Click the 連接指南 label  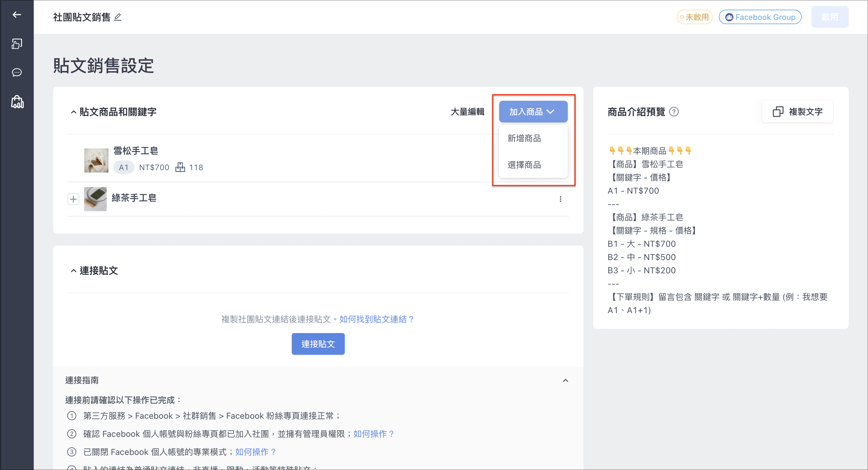[82, 380]
